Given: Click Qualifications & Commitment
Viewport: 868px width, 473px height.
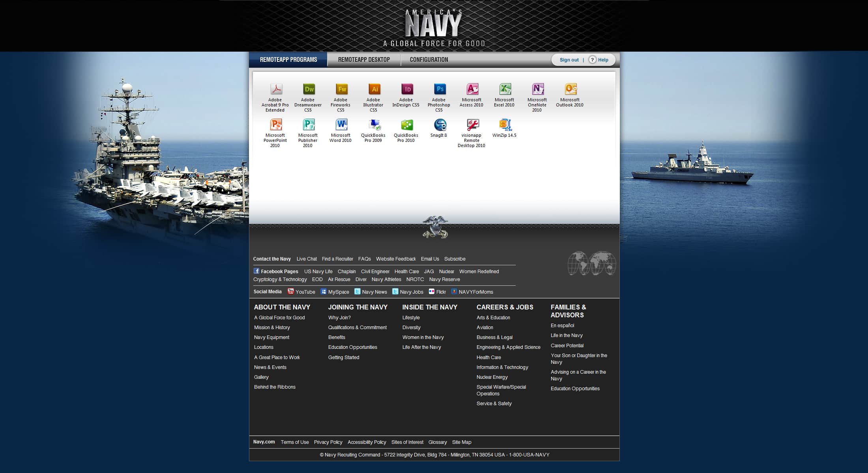Looking at the screenshot, I should [357, 328].
